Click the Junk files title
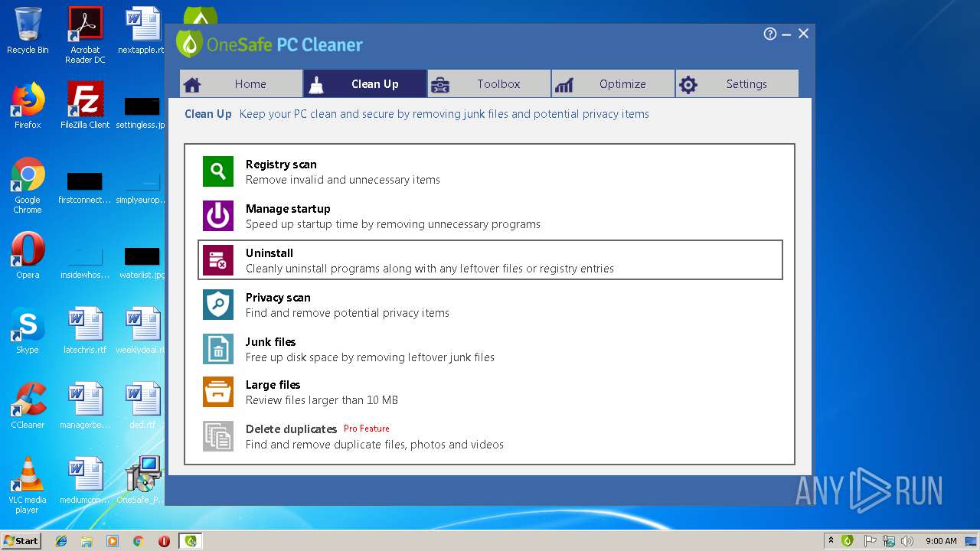980x551 pixels. (x=270, y=341)
